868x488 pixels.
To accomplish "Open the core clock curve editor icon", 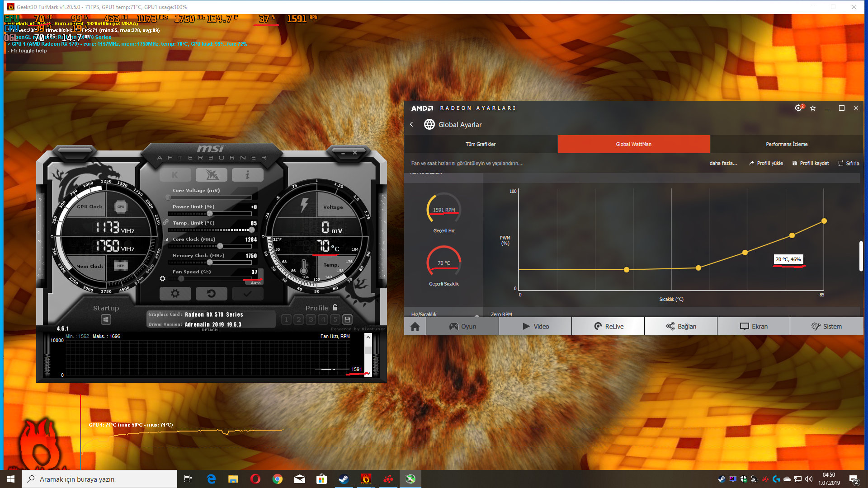I will 166,239.
